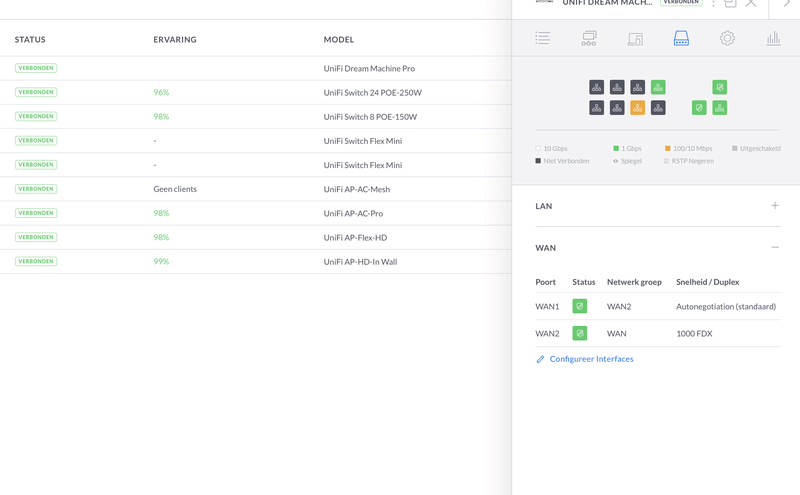
Task: Click the chevron arrow at panel header edge
Action: pos(787,4)
